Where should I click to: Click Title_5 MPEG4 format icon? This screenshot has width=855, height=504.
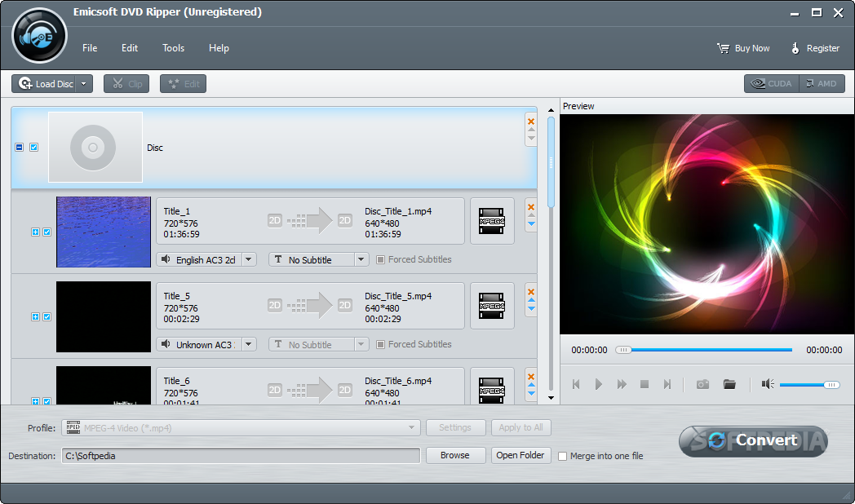coord(492,306)
